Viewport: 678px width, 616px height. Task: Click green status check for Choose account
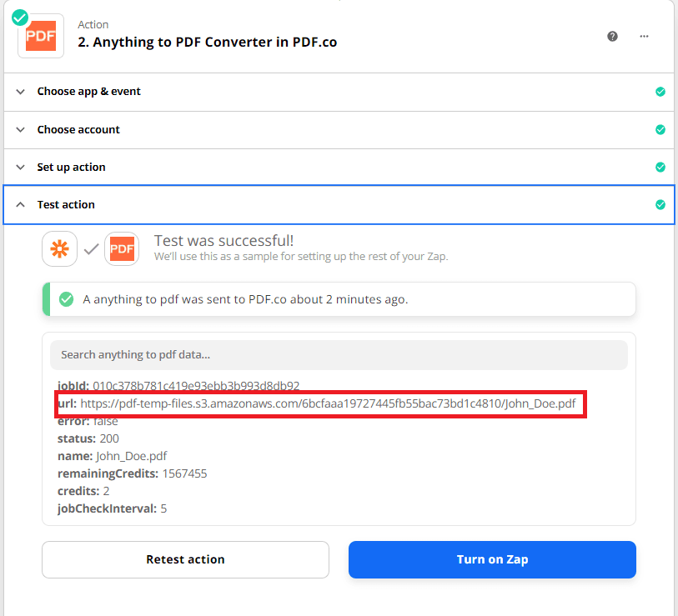pos(660,130)
